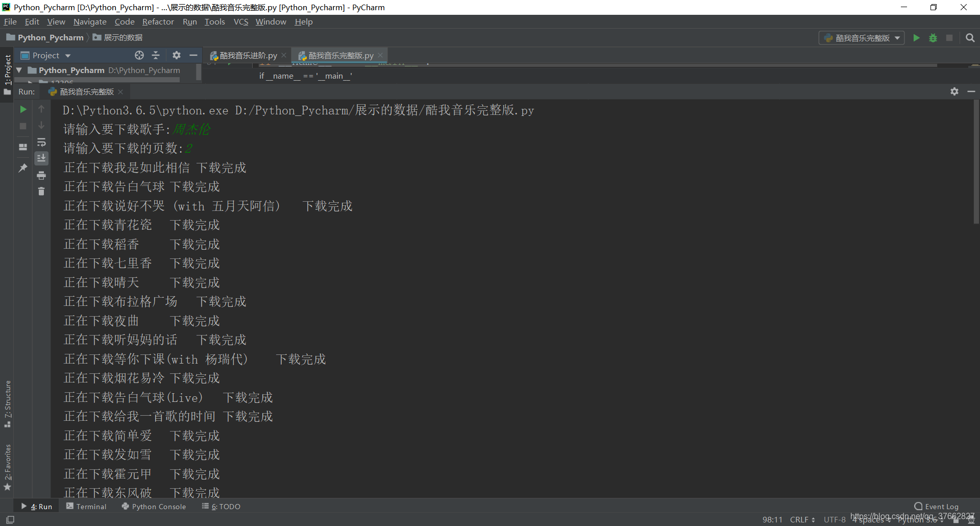Click locate current file target icon in Project panel
The height and width of the screenshot is (526, 980).
[139, 55]
